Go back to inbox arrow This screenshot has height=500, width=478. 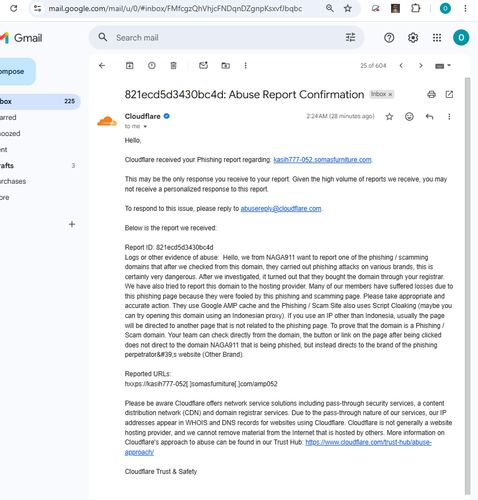point(102,66)
